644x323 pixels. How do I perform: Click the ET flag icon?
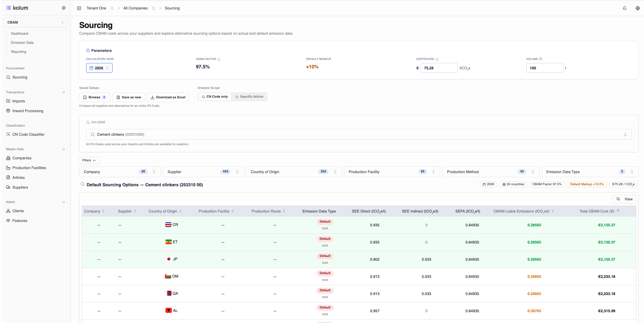coord(168,242)
